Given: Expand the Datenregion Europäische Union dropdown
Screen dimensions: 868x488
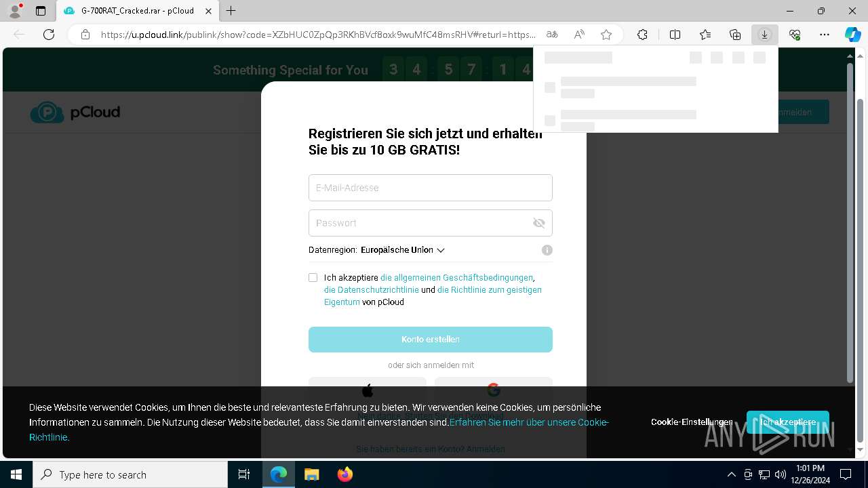Looking at the screenshot, I should 403,250.
